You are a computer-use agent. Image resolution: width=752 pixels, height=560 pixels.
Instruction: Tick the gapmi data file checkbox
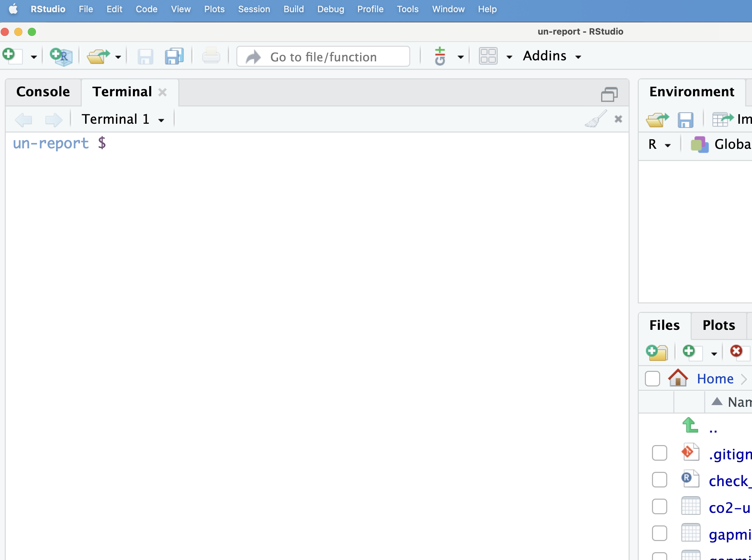[x=659, y=533]
